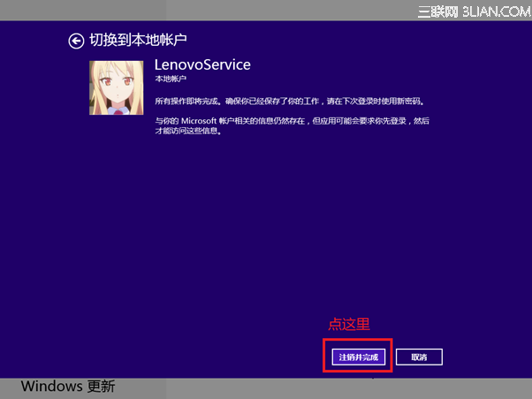The height and width of the screenshot is (399, 532).
Task: Click the paragraph mentioning Microsoft 帐户
Action: (x=293, y=125)
